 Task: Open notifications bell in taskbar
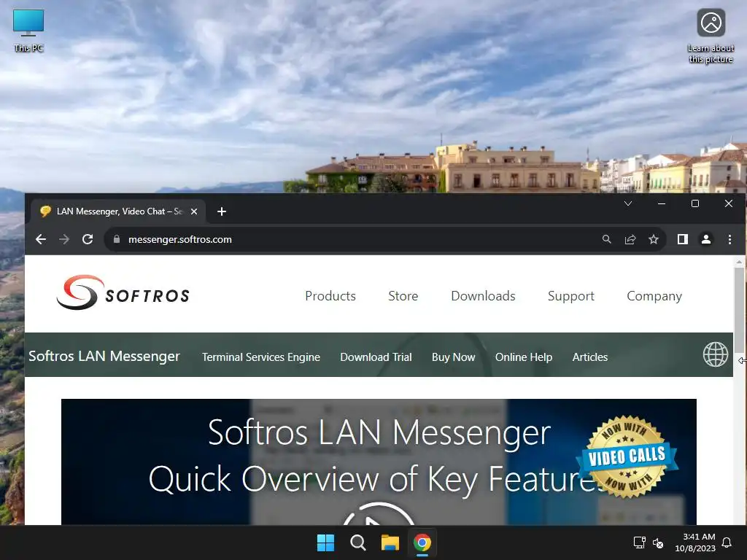click(727, 542)
